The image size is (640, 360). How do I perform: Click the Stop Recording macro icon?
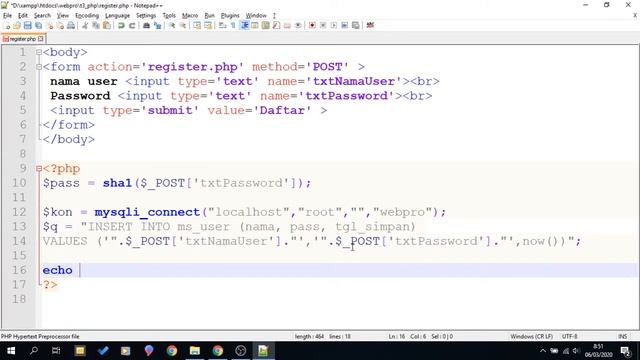(323, 26)
